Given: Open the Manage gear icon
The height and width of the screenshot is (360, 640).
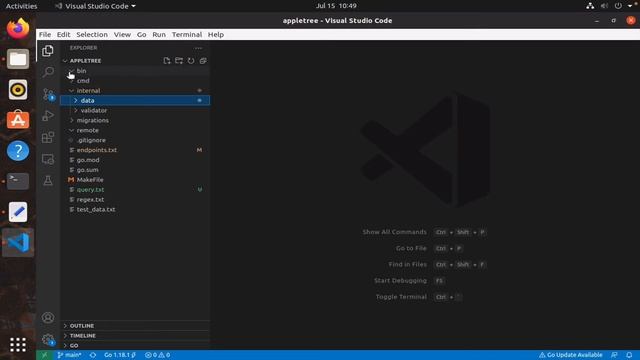Looking at the screenshot, I should [x=48, y=339].
